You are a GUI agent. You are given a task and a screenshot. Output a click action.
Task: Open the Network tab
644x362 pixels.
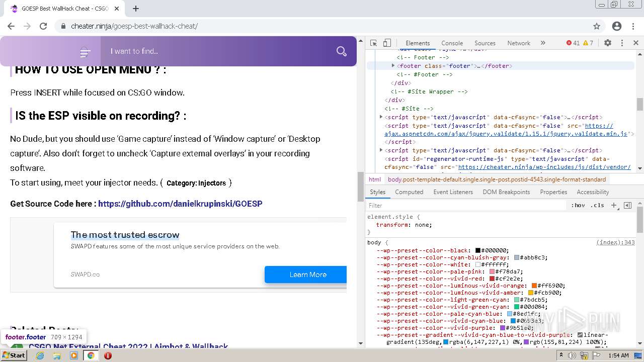(x=519, y=43)
